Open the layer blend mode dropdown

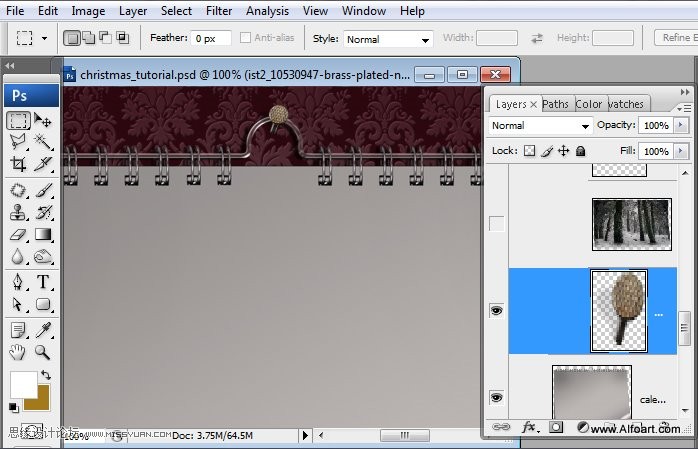pyautogui.click(x=540, y=126)
